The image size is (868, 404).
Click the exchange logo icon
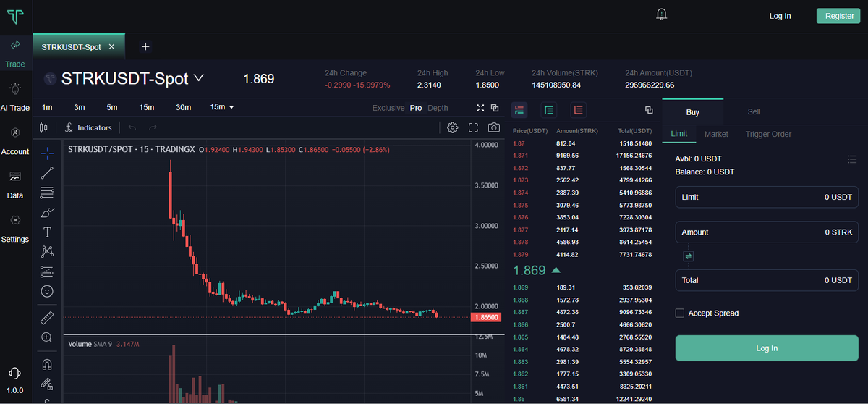point(15,16)
